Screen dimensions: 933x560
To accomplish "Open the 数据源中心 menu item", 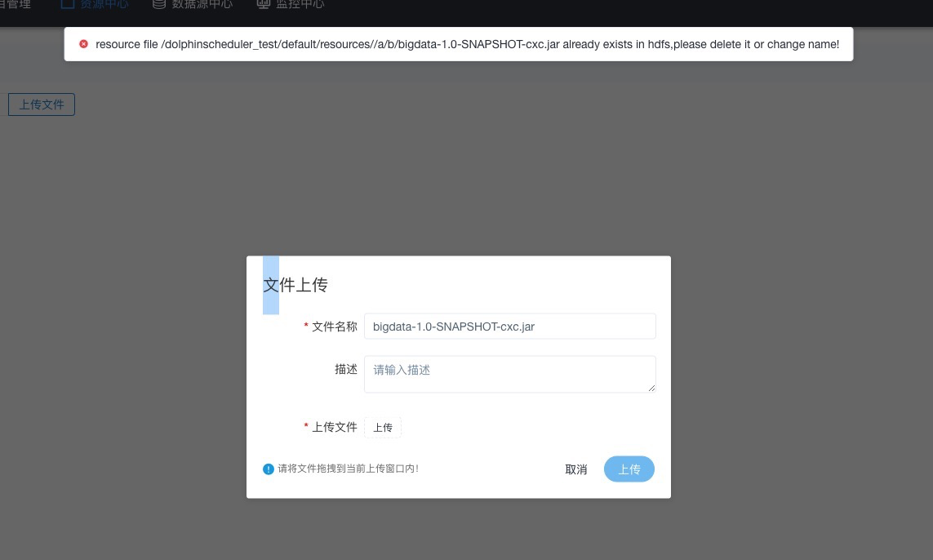I will point(192,4).
